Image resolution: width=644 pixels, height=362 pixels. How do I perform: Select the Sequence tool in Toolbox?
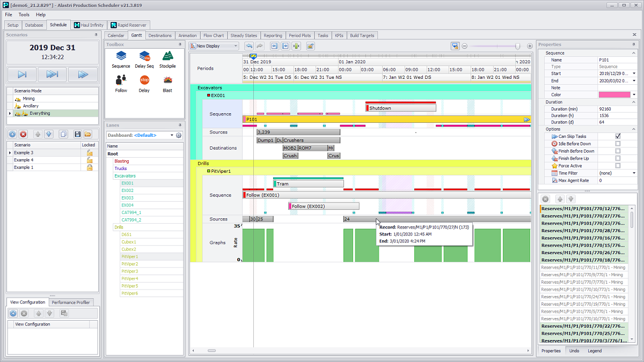121,59
